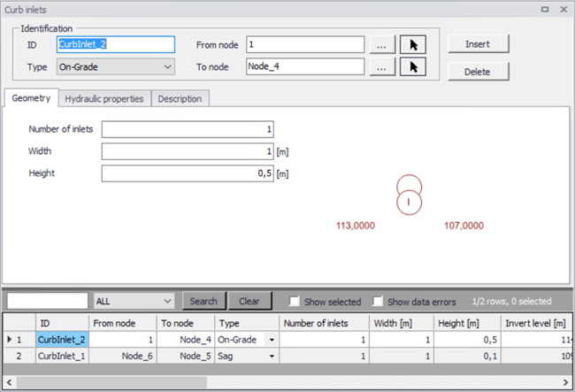Maximize the Curb inlets window
This screenshot has height=392, width=575.
point(545,10)
